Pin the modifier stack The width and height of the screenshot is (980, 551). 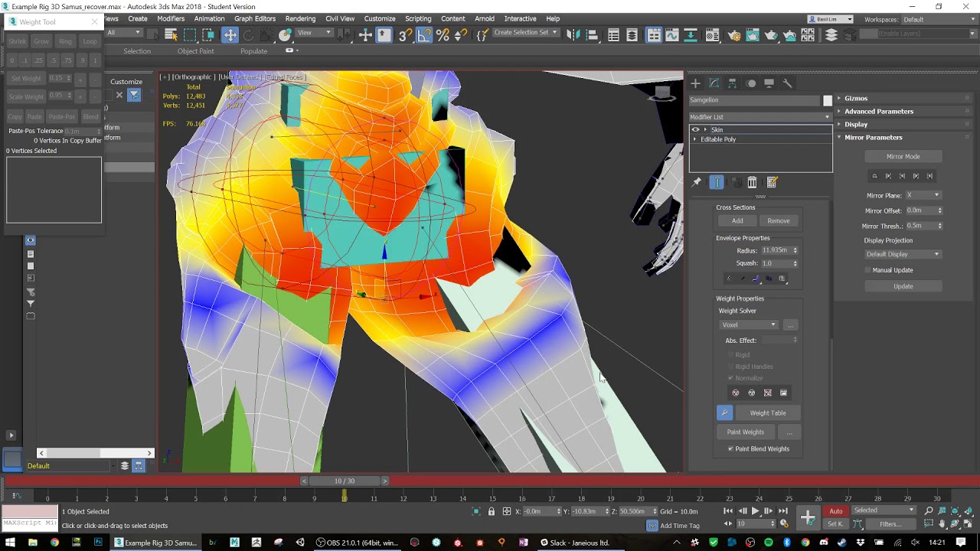[x=696, y=182]
